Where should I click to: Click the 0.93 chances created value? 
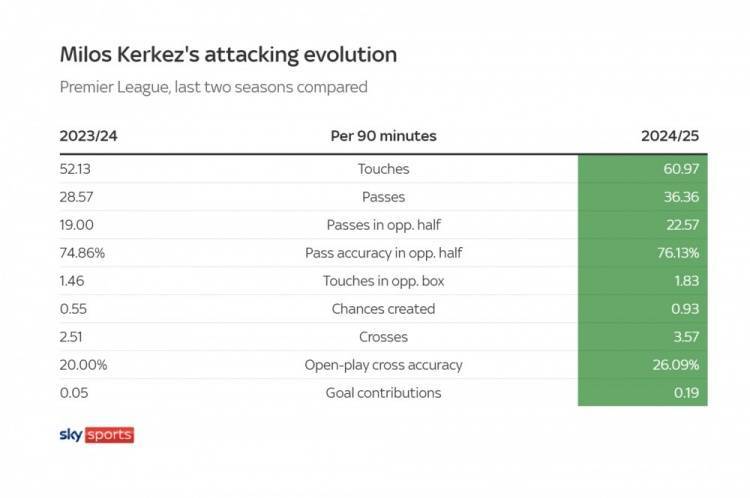(x=685, y=309)
